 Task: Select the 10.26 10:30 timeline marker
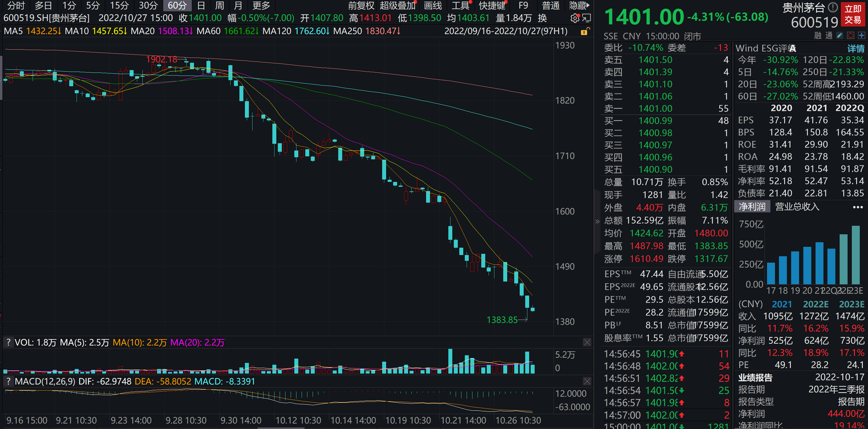[x=518, y=420]
